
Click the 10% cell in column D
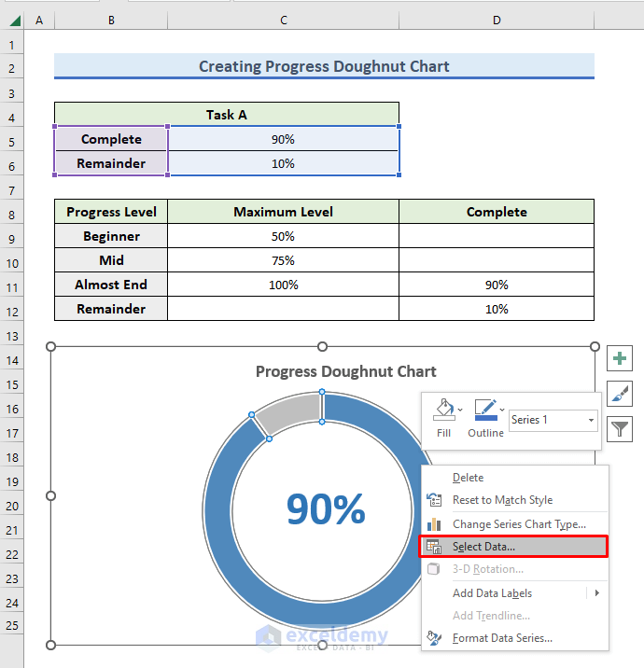click(x=497, y=309)
